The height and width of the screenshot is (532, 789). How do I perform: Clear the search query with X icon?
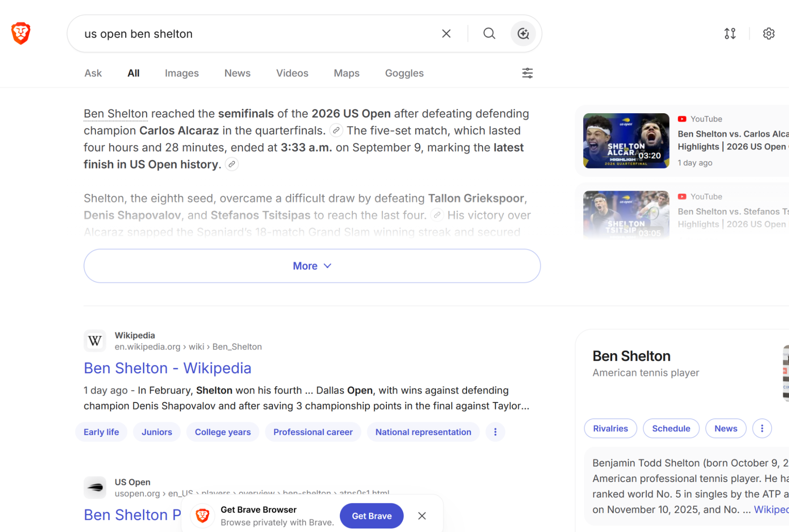pos(446,34)
